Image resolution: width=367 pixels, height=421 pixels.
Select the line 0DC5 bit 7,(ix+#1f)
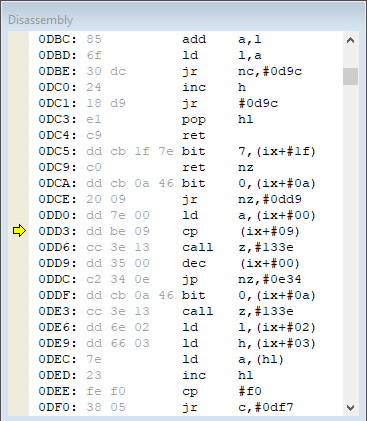pyautogui.click(x=186, y=151)
